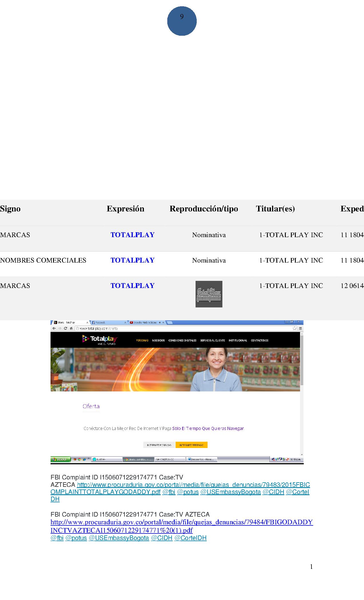Open the PERSONAS menu item
This screenshot has height=600, width=364.
tap(142, 340)
